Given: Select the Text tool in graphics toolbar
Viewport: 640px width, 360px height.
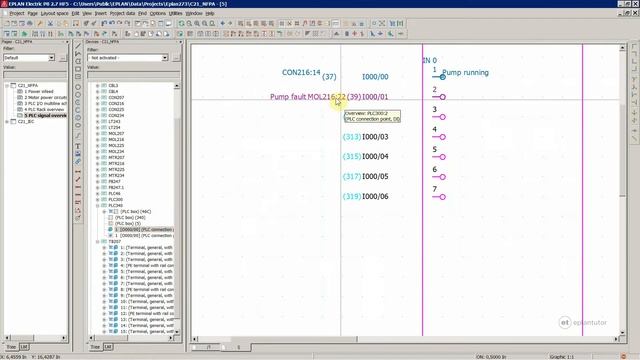Looking at the screenshot, I should pyautogui.click(x=78, y=146).
